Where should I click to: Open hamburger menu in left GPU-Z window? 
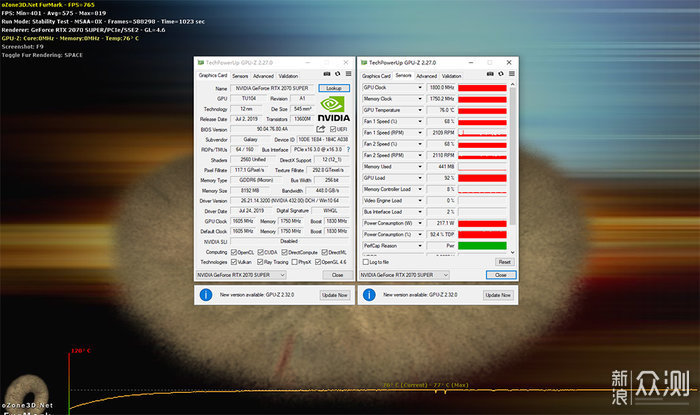pyautogui.click(x=348, y=74)
